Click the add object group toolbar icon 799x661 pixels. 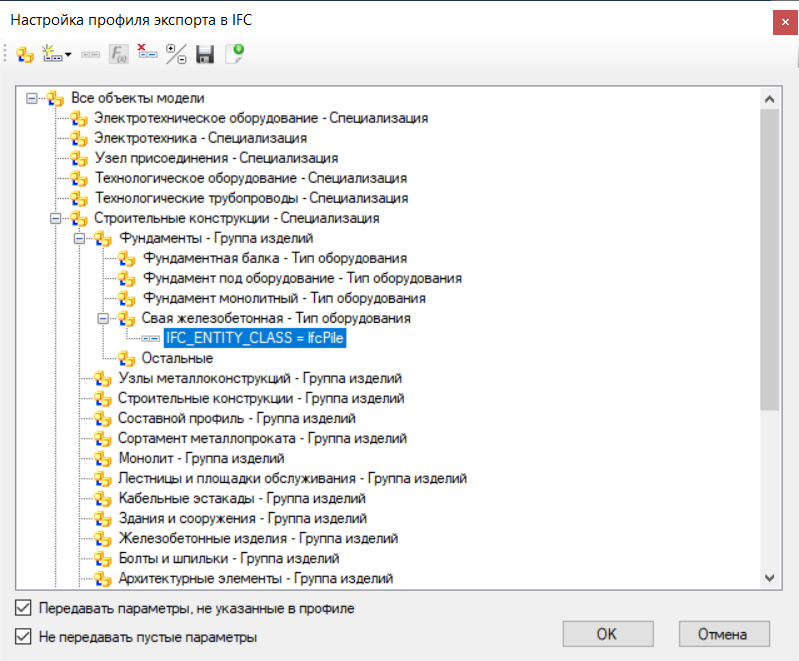click(25, 55)
